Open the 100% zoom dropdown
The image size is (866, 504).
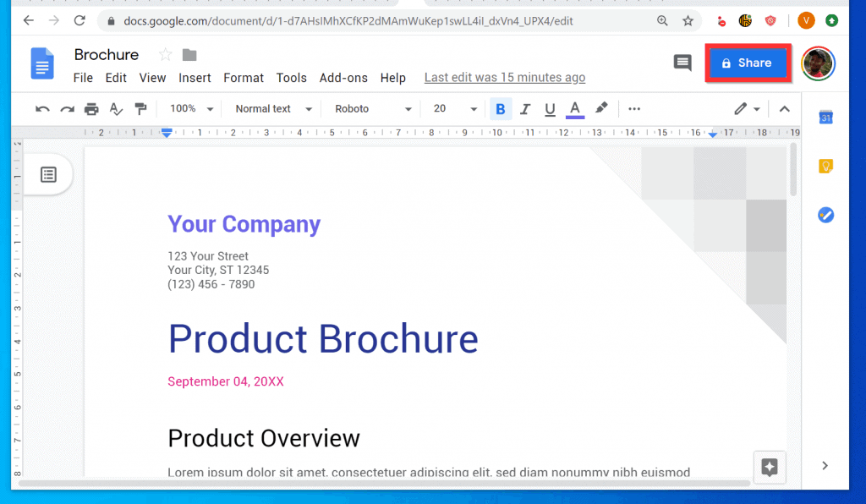point(191,109)
